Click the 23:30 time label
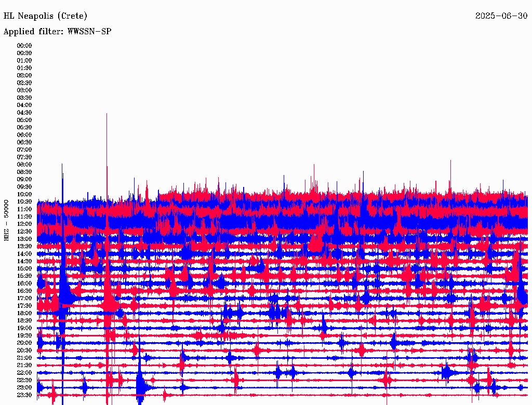The width and height of the screenshot is (532, 405). 24,395
